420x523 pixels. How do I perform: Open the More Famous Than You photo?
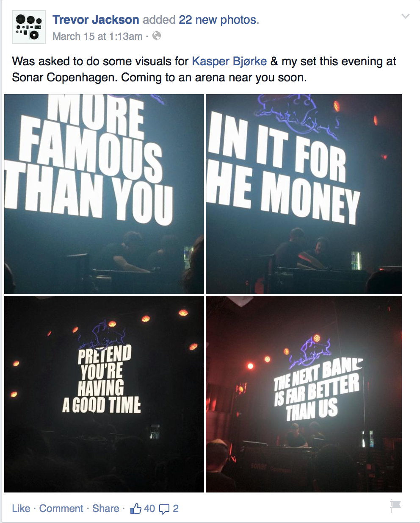point(104,194)
